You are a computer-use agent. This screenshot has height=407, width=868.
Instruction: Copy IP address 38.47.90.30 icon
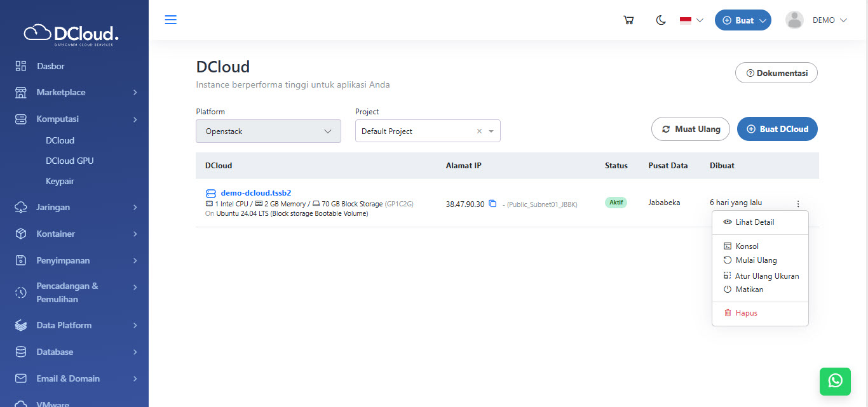point(492,204)
